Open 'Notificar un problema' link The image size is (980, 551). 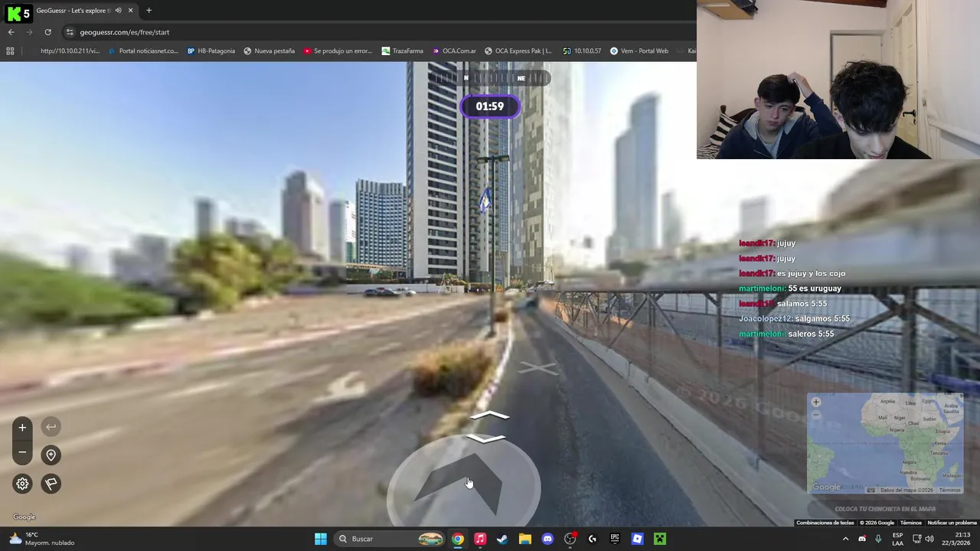click(x=952, y=523)
